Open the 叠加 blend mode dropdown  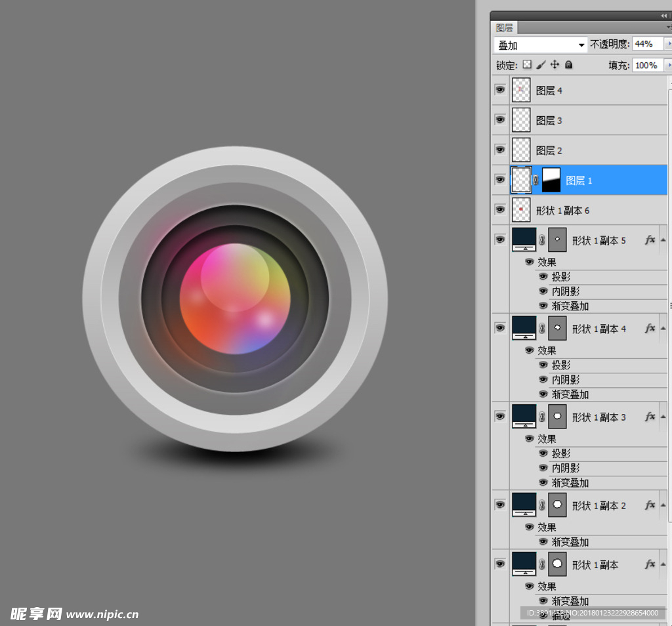pyautogui.click(x=581, y=45)
